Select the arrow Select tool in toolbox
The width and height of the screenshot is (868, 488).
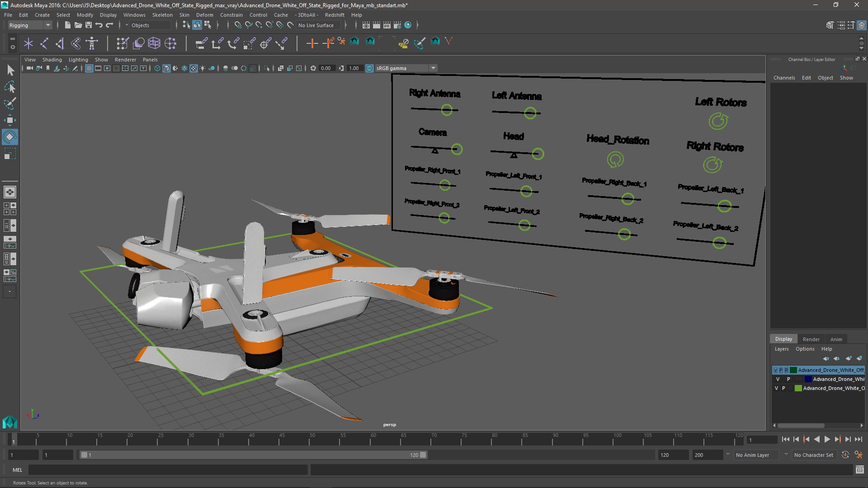point(10,70)
